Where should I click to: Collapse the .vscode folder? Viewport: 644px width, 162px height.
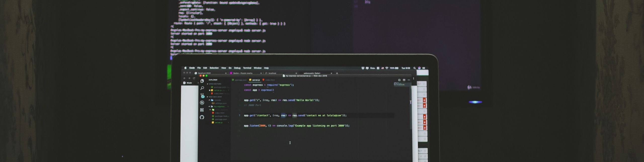click(209, 100)
